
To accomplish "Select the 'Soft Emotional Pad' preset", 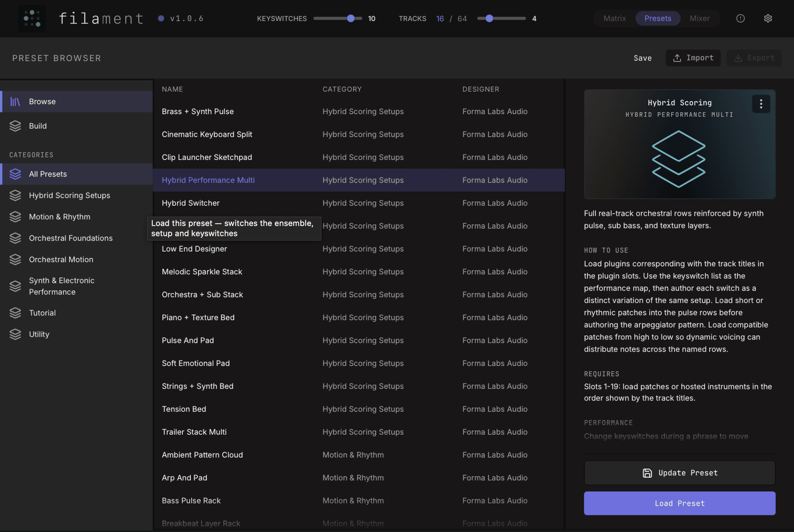I will [x=359, y=363].
